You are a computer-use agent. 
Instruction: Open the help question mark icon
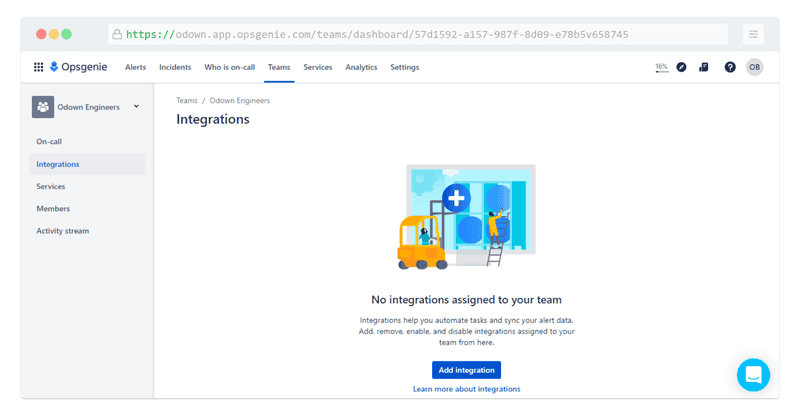point(730,67)
